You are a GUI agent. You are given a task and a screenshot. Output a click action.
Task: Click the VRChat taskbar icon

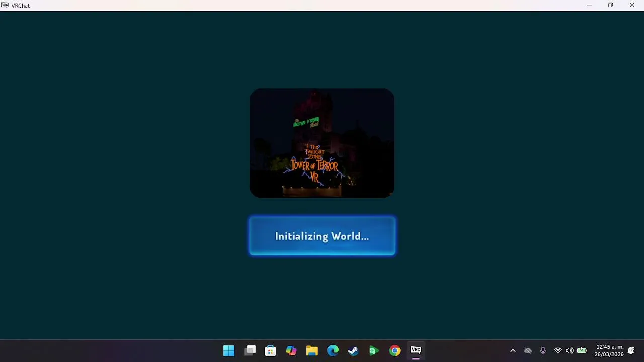click(x=416, y=350)
